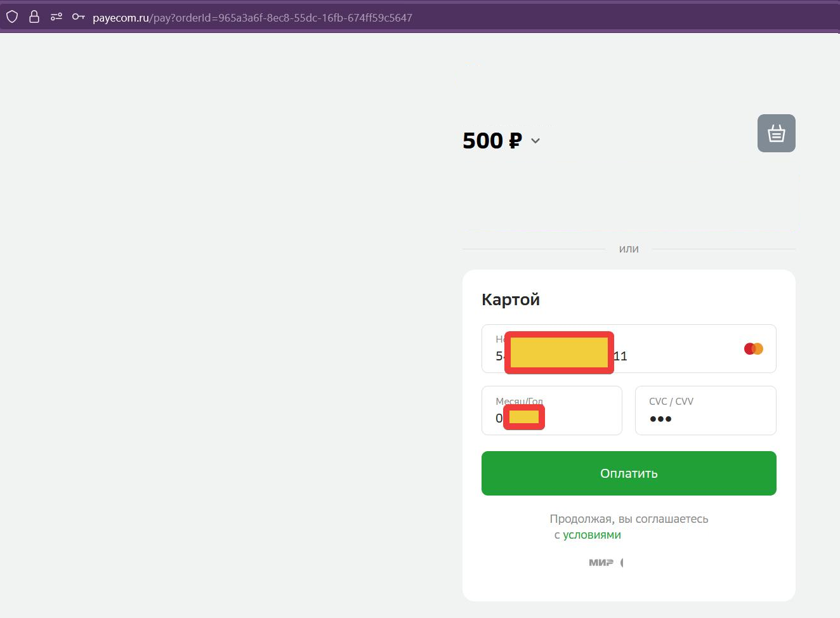Expand order details via the chevron beside 500 ₽
This screenshot has height=618, width=840.
[535, 141]
